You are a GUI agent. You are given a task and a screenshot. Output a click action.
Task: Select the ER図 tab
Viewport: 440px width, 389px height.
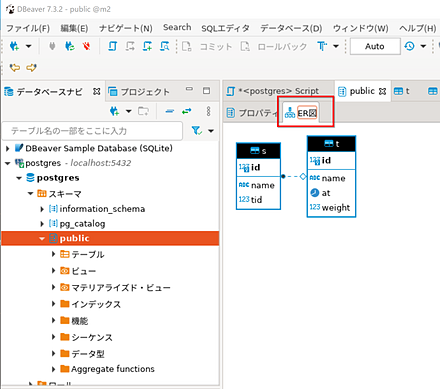pyautogui.click(x=301, y=113)
